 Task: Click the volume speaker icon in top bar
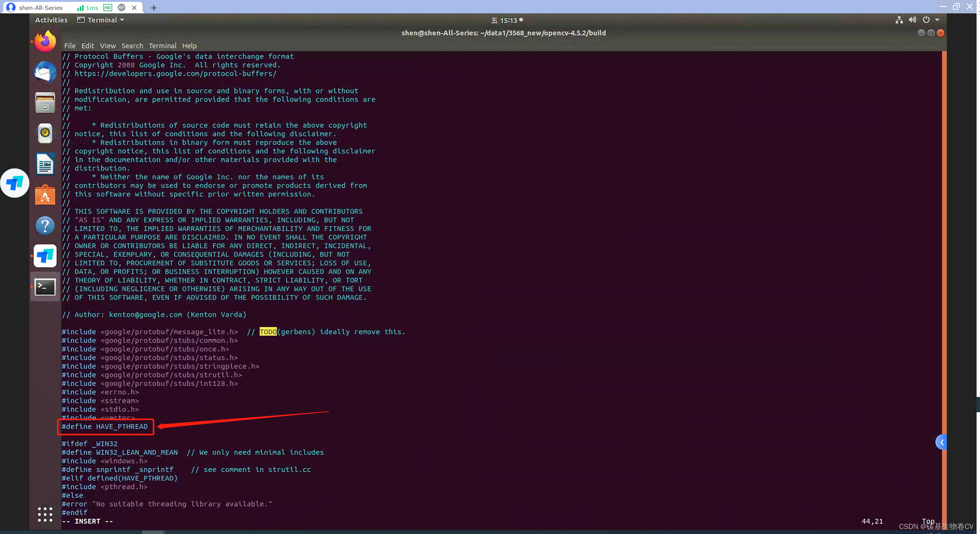pyautogui.click(x=912, y=19)
